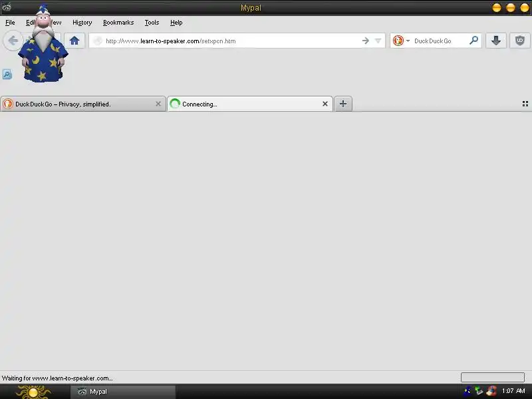
Task: Close the Connecting... tab
Action: [x=325, y=104]
